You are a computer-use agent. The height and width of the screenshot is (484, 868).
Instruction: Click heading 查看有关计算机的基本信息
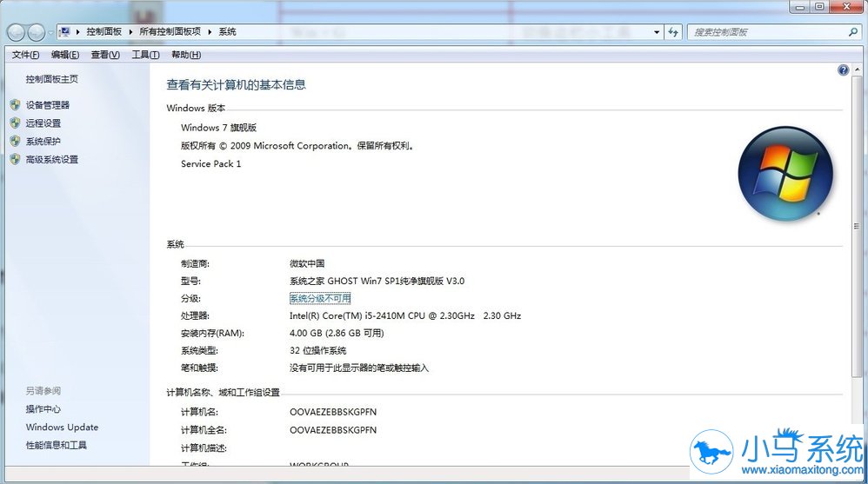237,84
